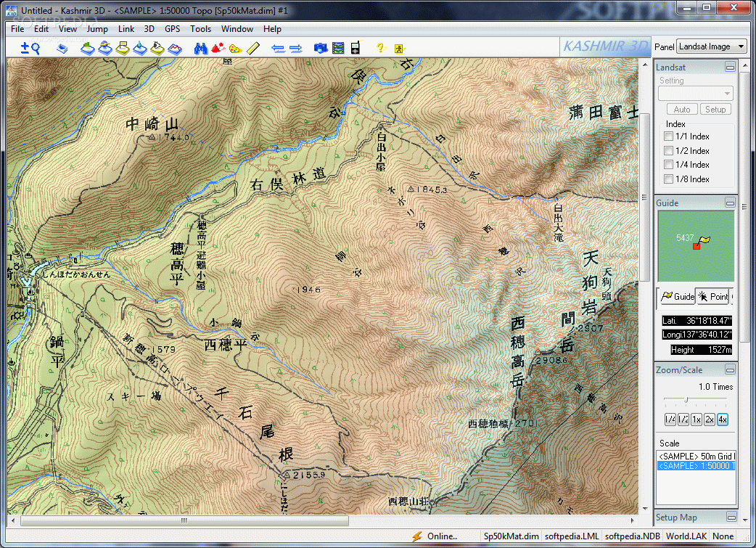The height and width of the screenshot is (548, 756).
Task: Click the film strip movie icon
Action: coord(339,48)
